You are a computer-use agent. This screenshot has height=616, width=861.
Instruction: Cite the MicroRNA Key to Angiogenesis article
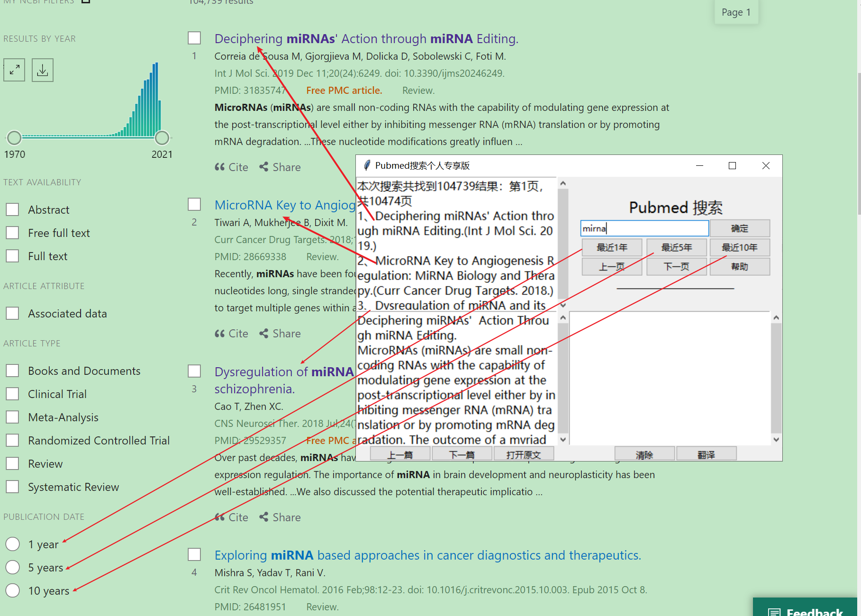tap(231, 333)
